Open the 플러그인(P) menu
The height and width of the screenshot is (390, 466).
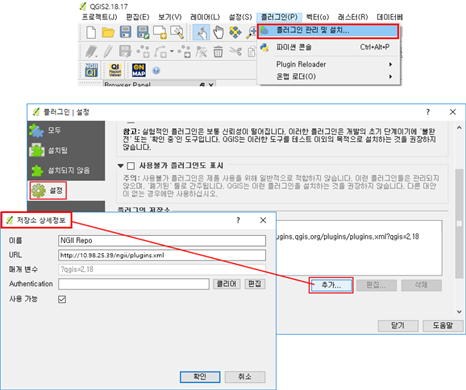click(279, 17)
